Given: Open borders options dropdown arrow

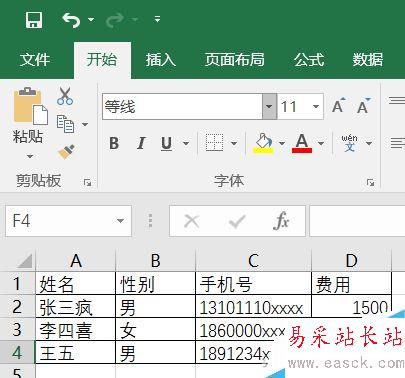Looking at the screenshot, I should tap(234, 143).
